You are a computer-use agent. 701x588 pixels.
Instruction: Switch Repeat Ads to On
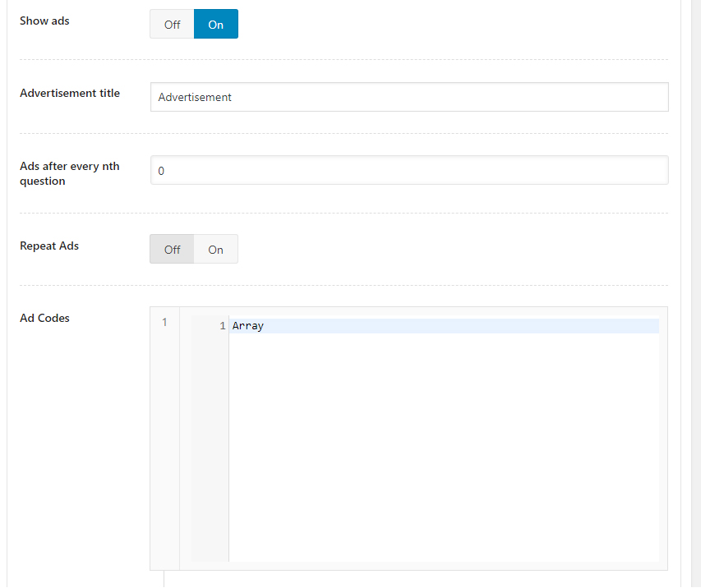coord(215,250)
